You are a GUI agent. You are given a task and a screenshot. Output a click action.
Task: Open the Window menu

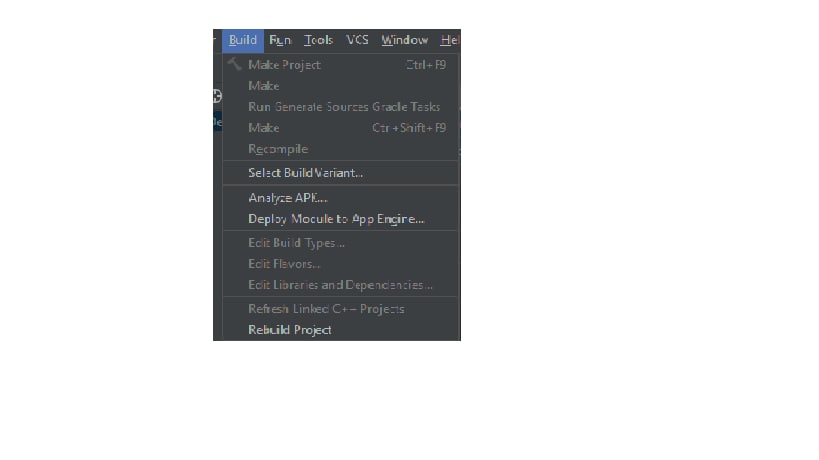point(405,40)
